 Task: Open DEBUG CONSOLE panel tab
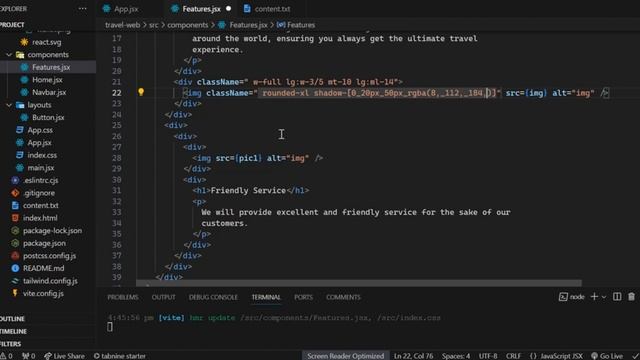pyautogui.click(x=213, y=297)
